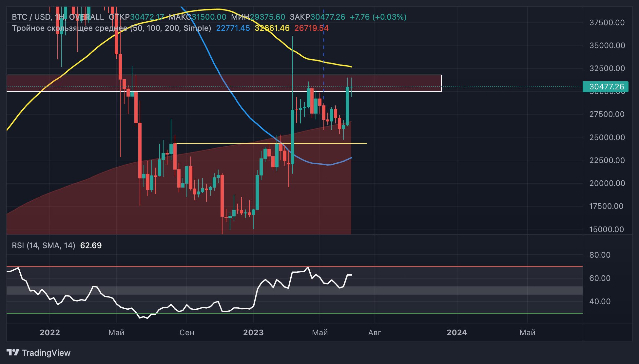The width and height of the screenshot is (639, 364).
Task: Click the red 26719.54 moving average value
Action: pyautogui.click(x=311, y=28)
